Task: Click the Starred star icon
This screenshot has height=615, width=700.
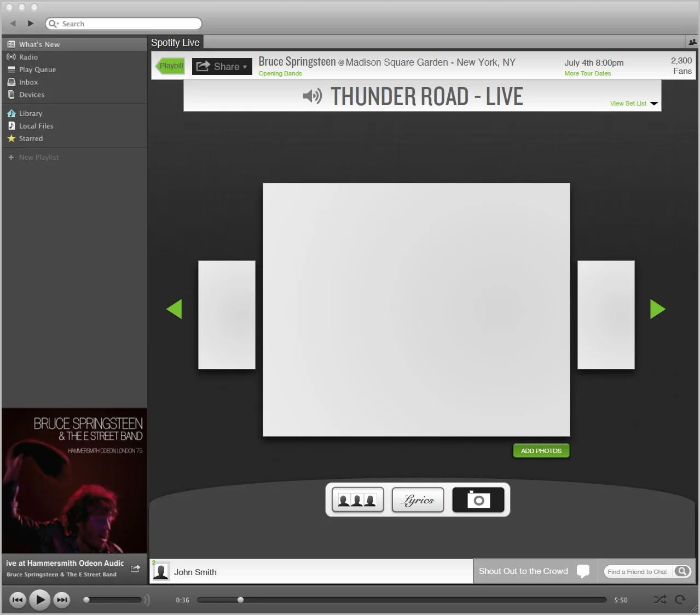Action: click(11, 138)
